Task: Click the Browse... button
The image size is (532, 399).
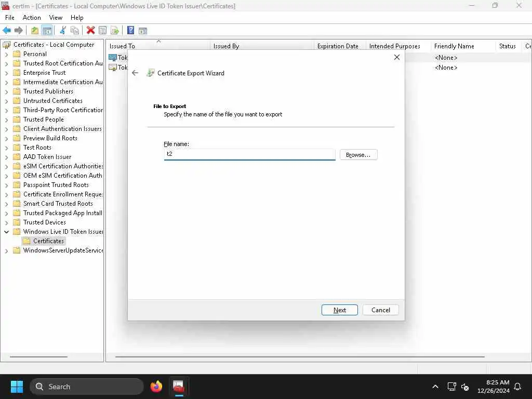Action: tap(358, 155)
